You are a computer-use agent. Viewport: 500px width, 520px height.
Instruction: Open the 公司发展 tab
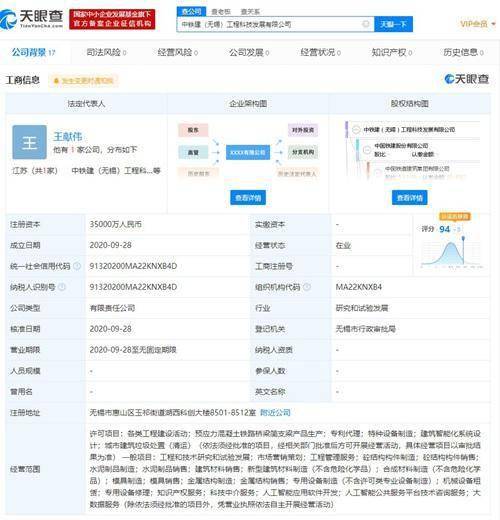[x=249, y=52]
